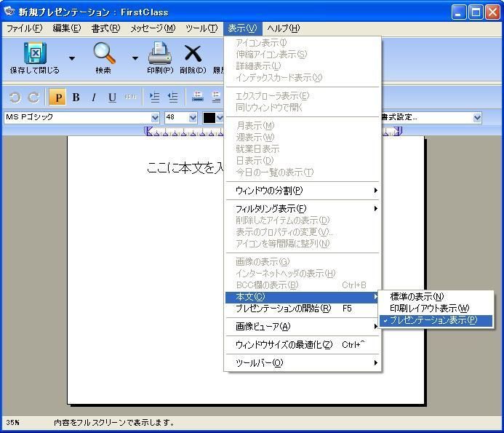Click the Undo arrow icon
This screenshot has height=433, width=504.
15,98
